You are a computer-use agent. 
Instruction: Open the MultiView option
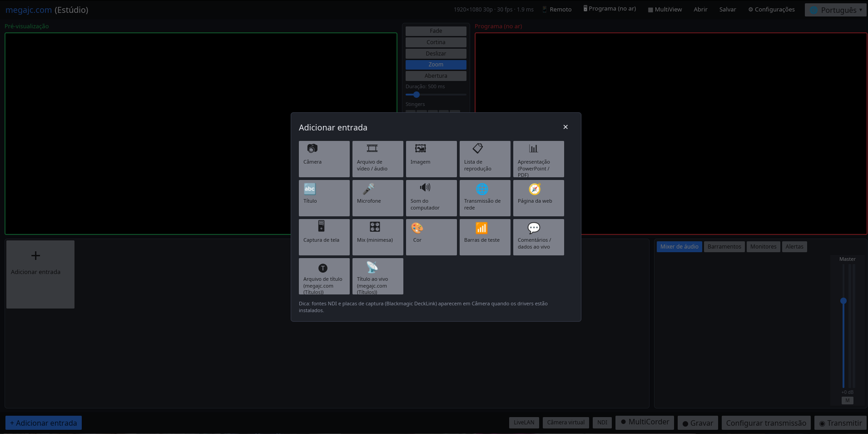tap(665, 10)
